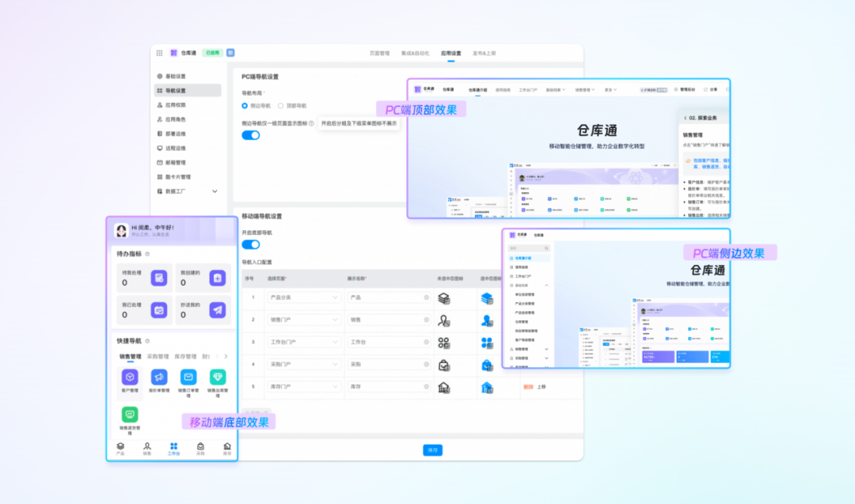The image size is (855, 504).
Task: Open the 销售门户 page dropdown in row 2
Action: click(303, 320)
